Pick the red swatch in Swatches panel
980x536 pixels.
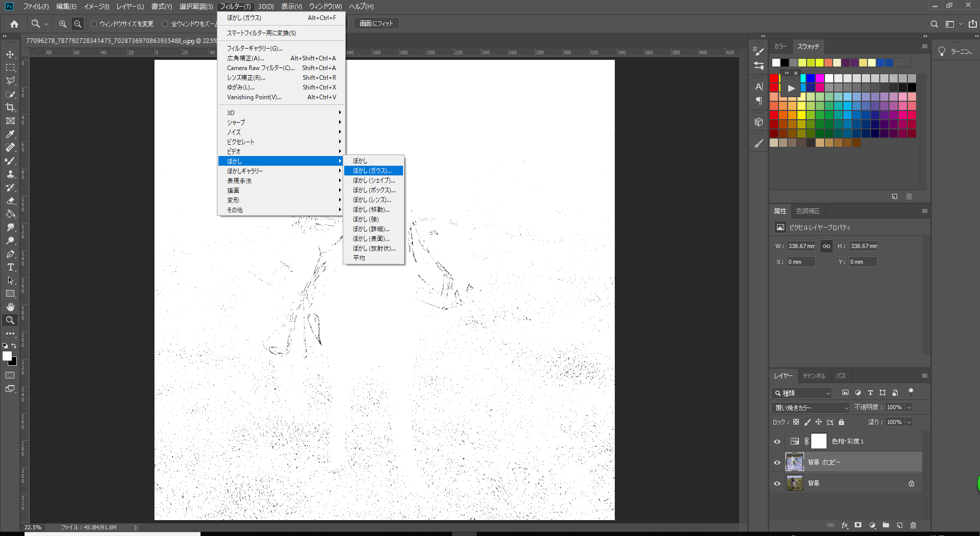(774, 78)
